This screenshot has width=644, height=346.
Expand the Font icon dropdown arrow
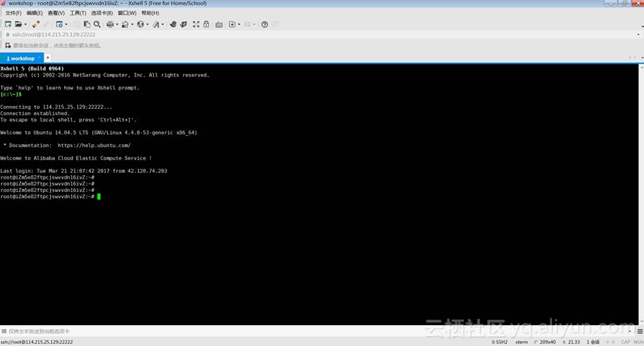point(163,24)
